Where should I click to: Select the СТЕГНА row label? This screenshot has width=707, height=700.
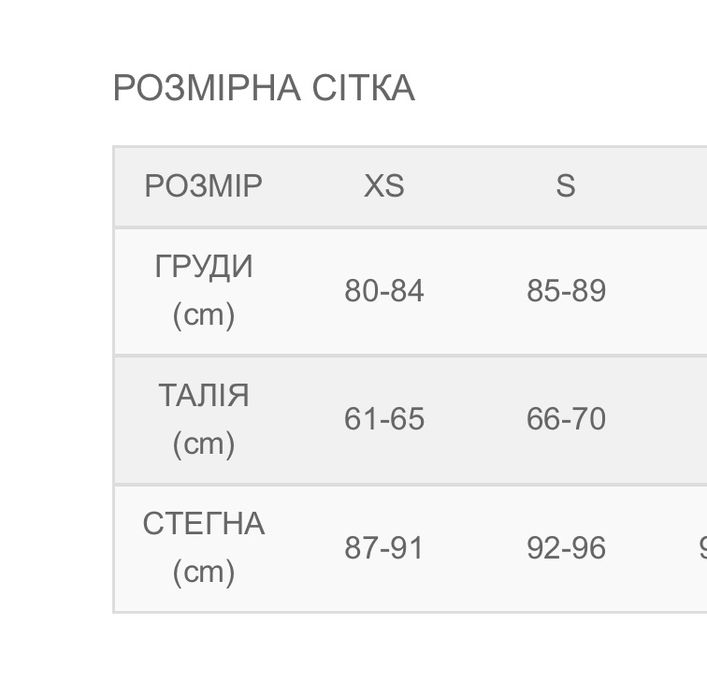204,524
